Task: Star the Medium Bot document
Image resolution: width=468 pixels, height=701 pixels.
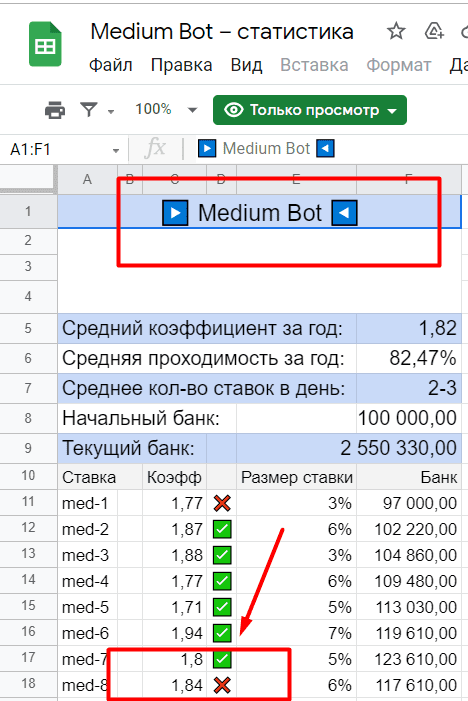Action: [x=396, y=32]
